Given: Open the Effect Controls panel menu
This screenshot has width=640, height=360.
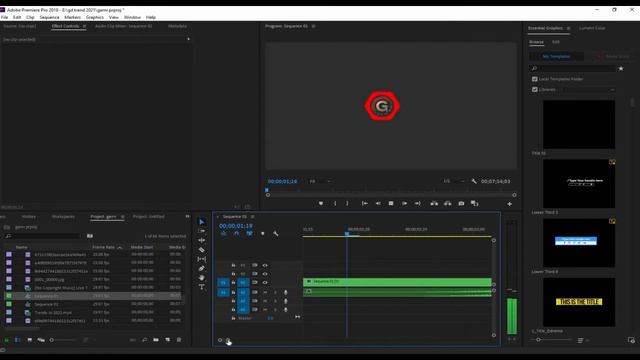Looking at the screenshot, I should [84, 26].
